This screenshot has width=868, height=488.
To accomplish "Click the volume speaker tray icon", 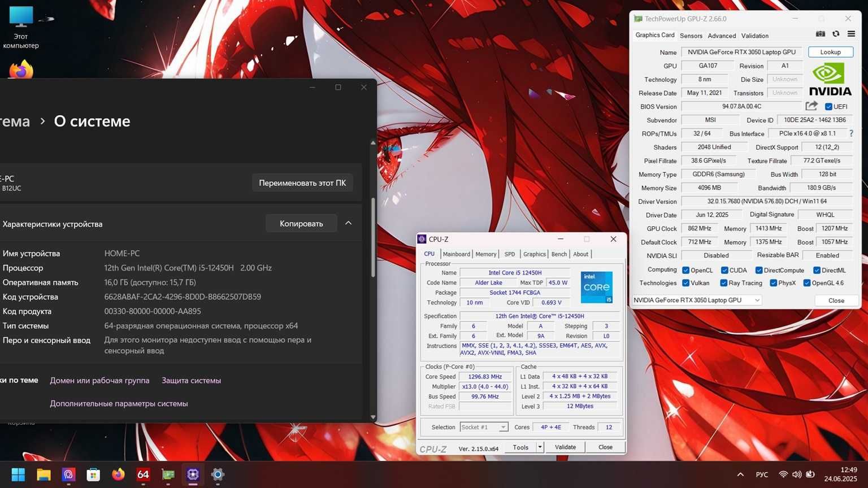I will (x=797, y=474).
